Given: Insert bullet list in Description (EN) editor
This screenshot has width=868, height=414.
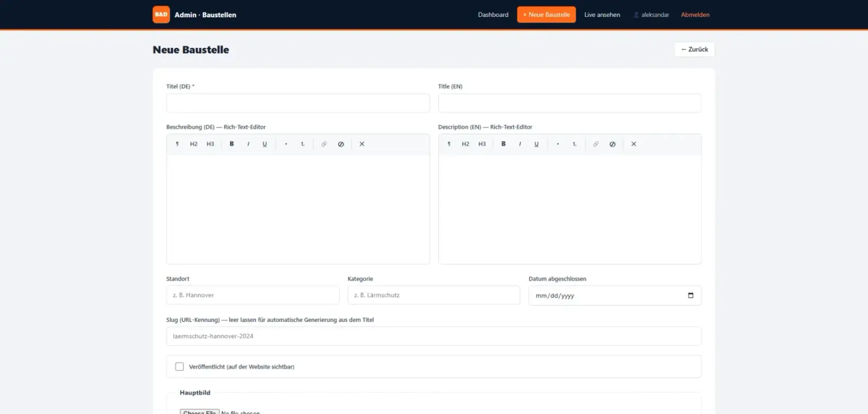Looking at the screenshot, I should click(558, 144).
